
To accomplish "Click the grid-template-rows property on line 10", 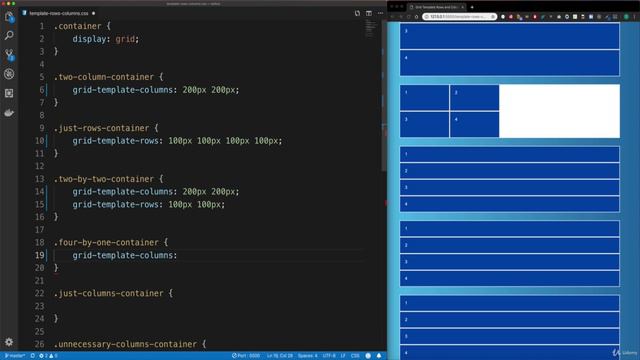I will coord(116,141).
